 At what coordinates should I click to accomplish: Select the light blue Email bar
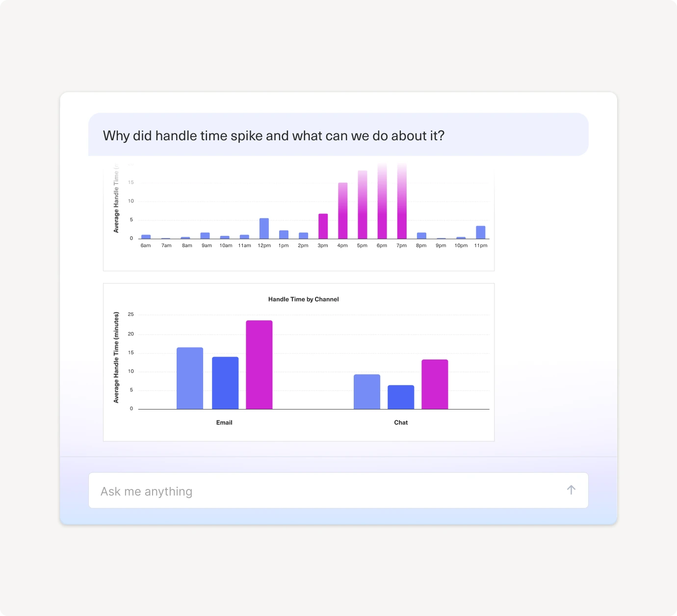tap(190, 378)
